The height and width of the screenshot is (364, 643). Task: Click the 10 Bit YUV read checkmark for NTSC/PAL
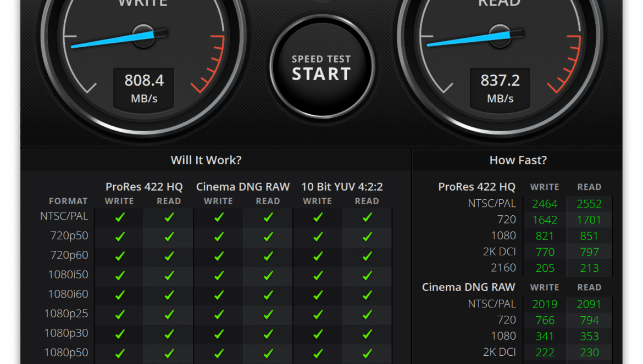point(368,217)
